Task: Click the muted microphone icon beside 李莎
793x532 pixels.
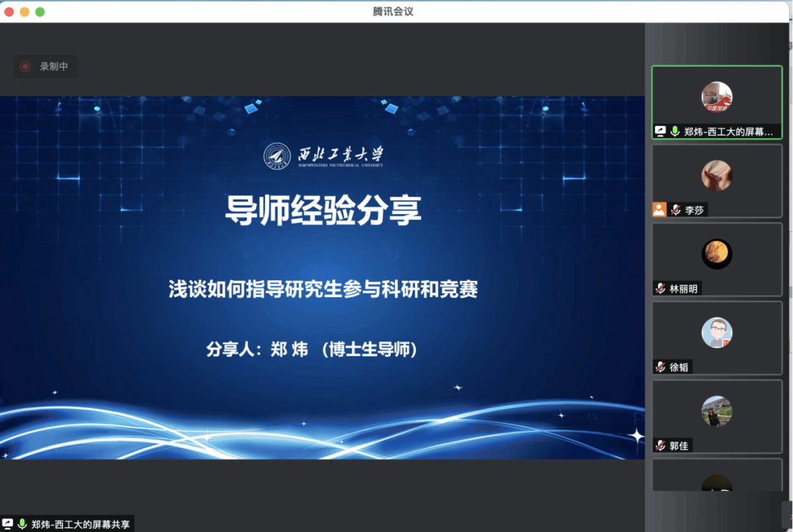Action: 676,210
